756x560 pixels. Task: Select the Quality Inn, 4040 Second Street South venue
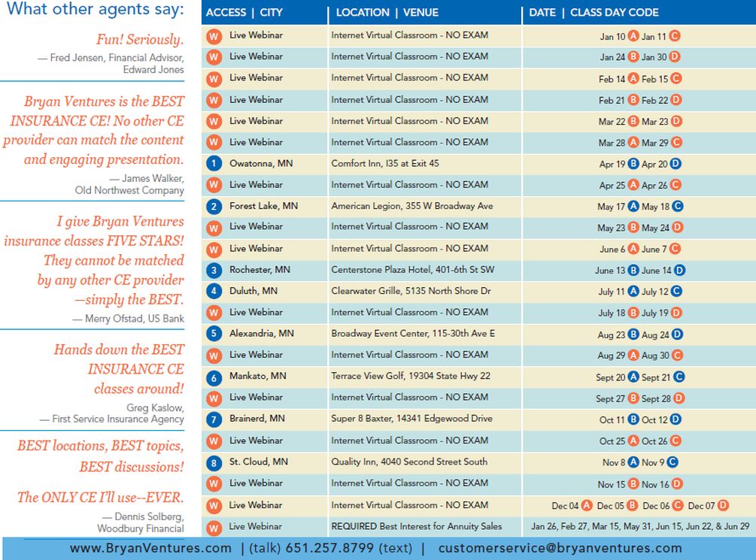coord(409,462)
